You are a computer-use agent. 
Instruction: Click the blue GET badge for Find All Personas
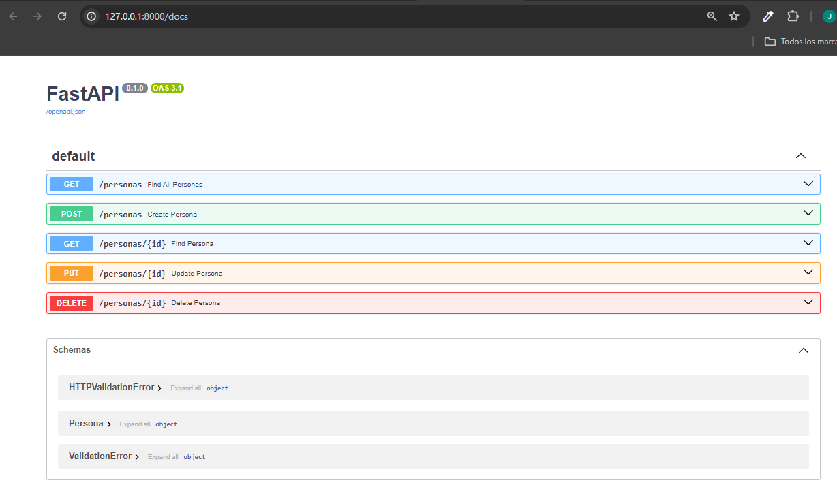tap(72, 184)
